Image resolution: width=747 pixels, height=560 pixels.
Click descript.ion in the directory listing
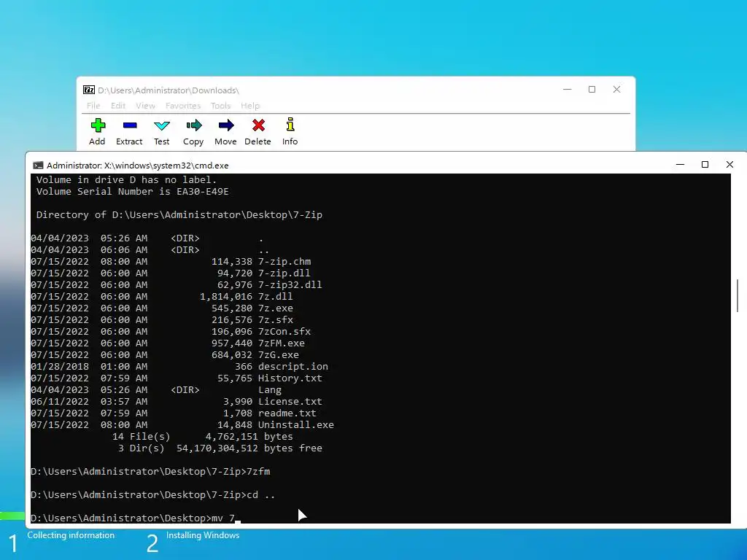point(293,367)
